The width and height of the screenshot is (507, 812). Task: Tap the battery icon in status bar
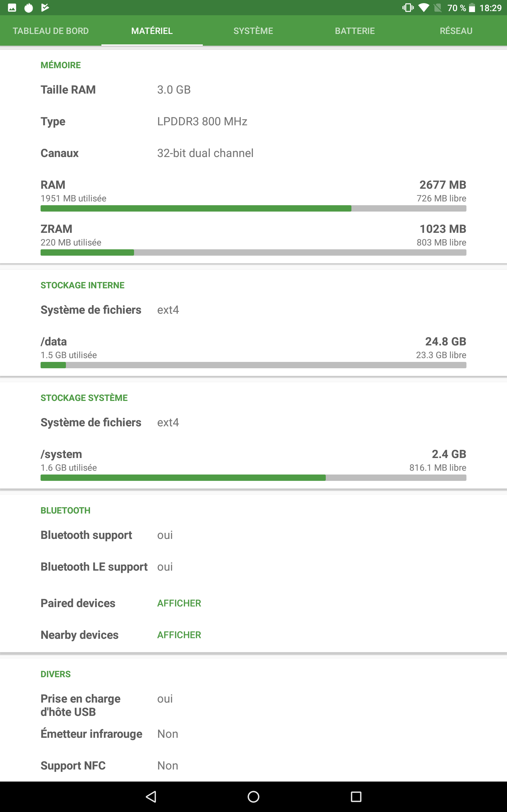472,8
